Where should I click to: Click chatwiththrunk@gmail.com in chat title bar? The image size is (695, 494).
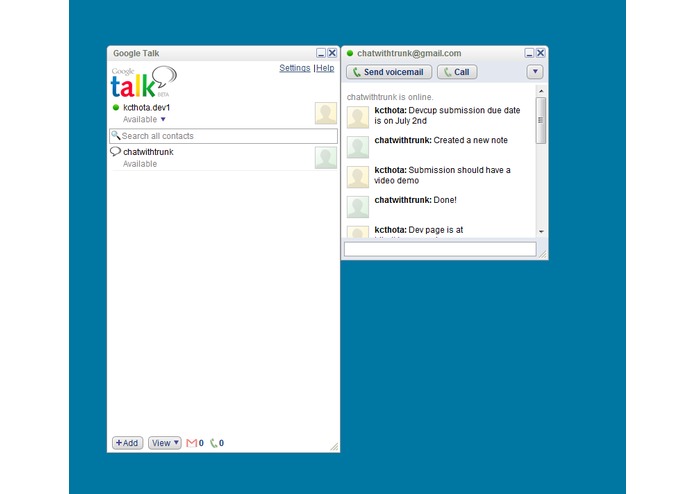coord(409,53)
